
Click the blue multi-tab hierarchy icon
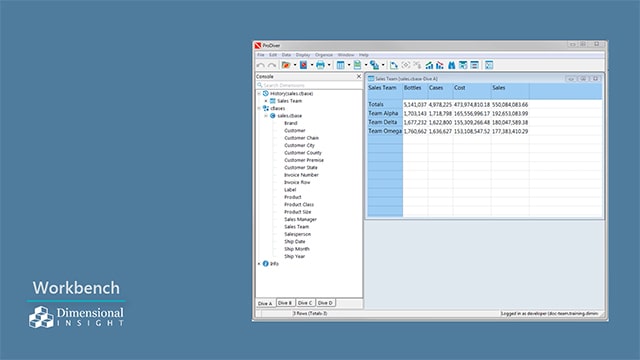[374, 65]
